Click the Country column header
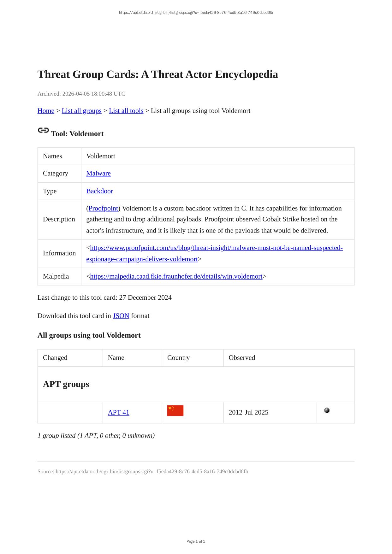The width and height of the screenshot is (392, 554). [x=178, y=358]
